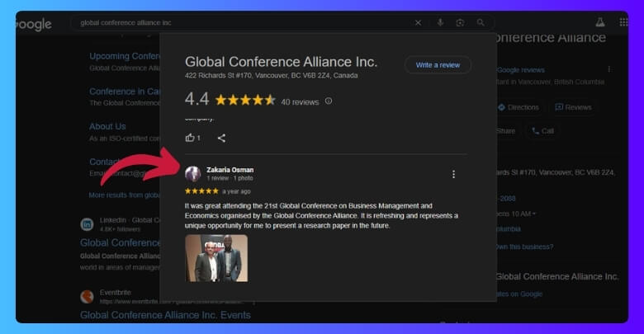644x334 pixels.
Task: Click the 40 reviews count
Action: point(300,101)
